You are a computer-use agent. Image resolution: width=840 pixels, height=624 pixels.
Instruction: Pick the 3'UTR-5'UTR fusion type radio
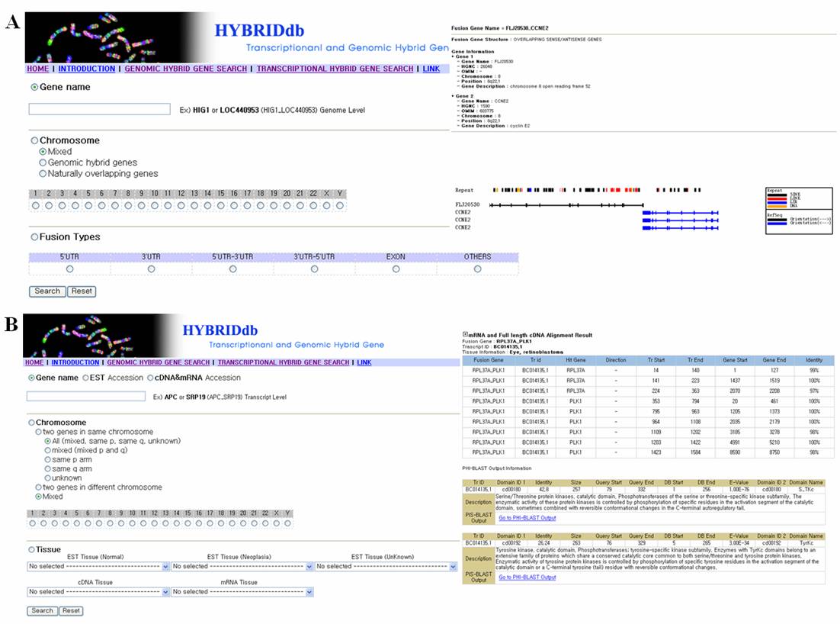[315, 269]
